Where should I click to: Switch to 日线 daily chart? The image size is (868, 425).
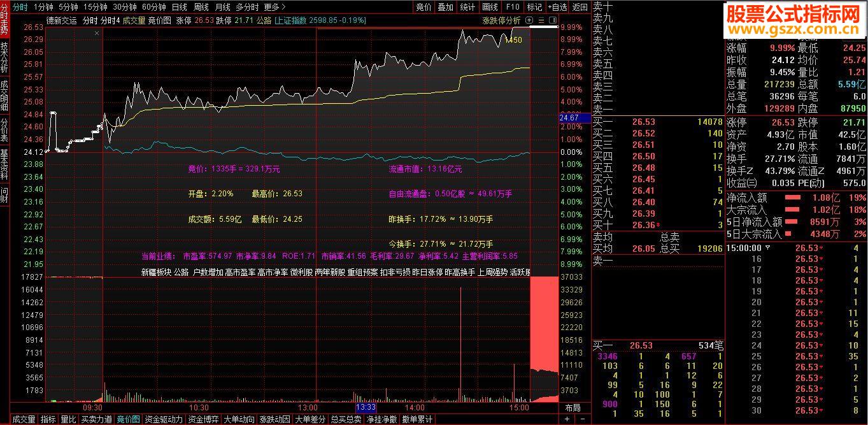click(x=180, y=7)
